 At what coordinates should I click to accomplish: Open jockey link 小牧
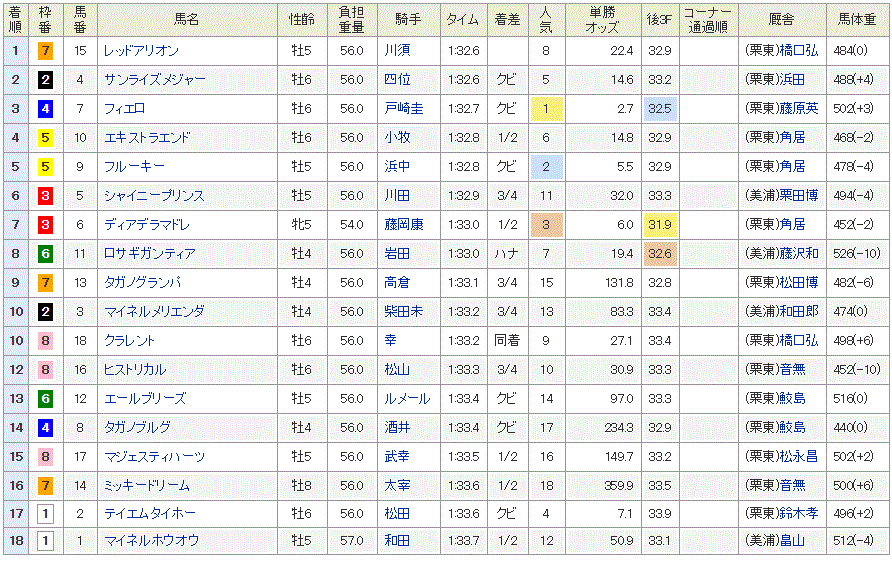(397, 138)
